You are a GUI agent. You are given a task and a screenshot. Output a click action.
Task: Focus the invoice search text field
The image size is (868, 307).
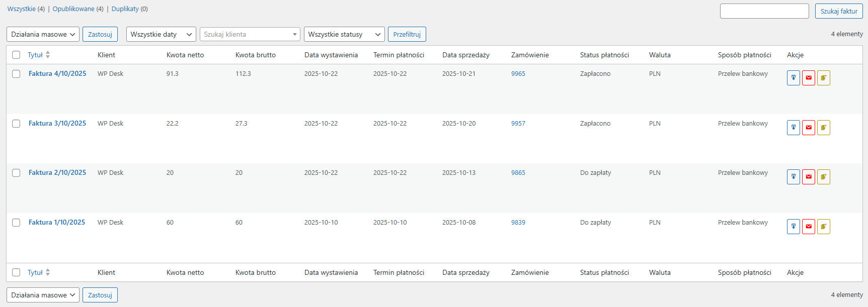coord(764,11)
